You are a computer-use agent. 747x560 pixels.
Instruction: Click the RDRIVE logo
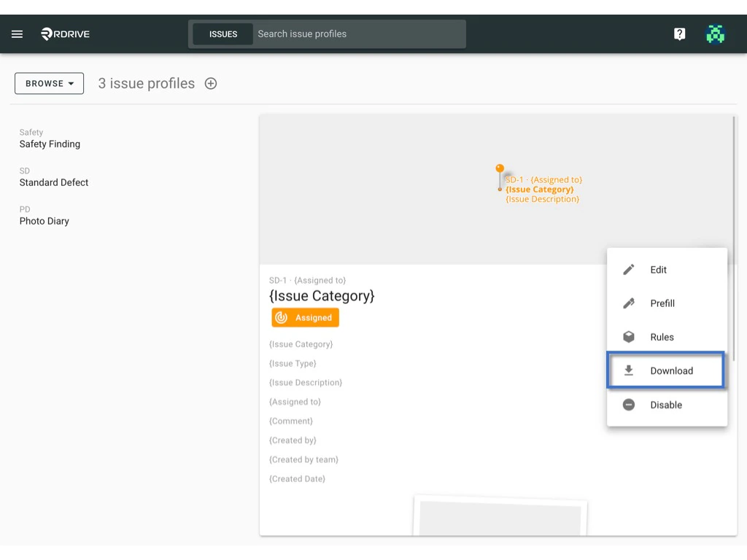[64, 34]
